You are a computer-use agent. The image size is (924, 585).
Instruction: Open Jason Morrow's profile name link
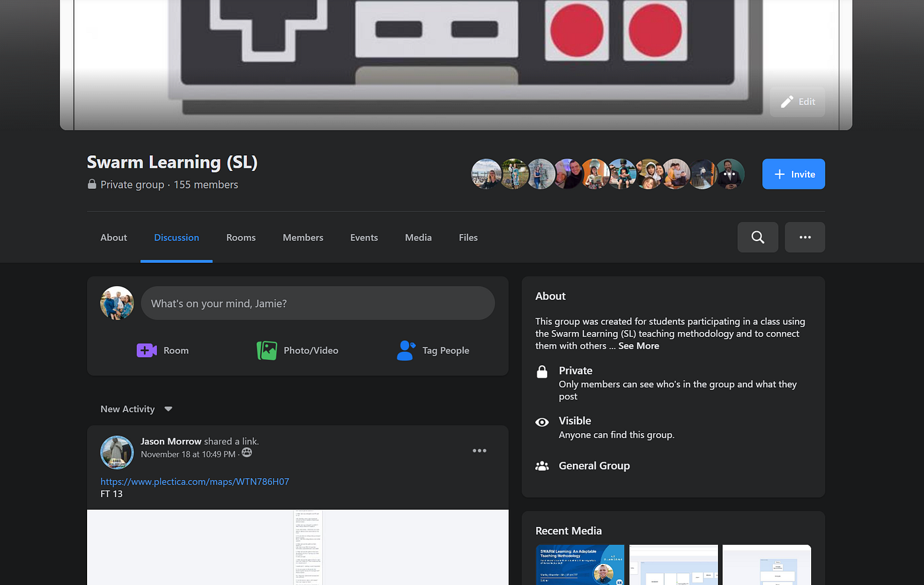tap(171, 441)
